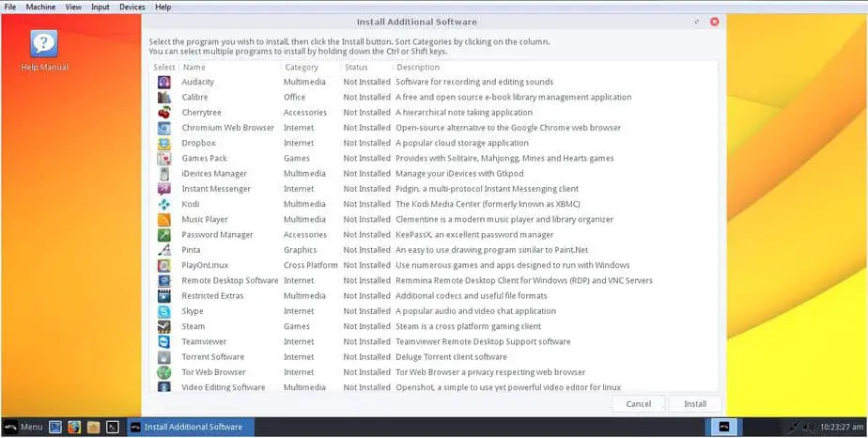Click the Graphics category cell for Pinta
The height and width of the screenshot is (438, 868).
click(300, 250)
